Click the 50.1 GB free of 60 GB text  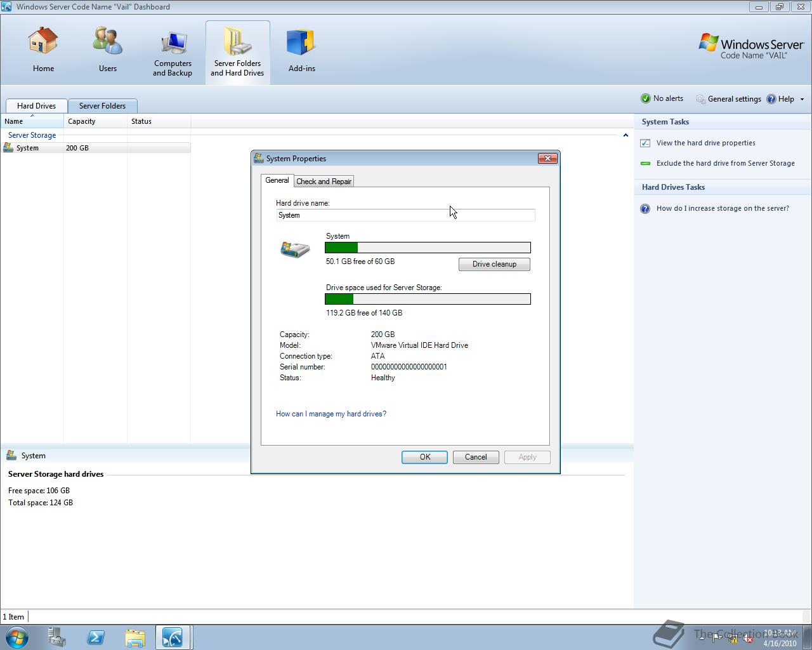360,262
